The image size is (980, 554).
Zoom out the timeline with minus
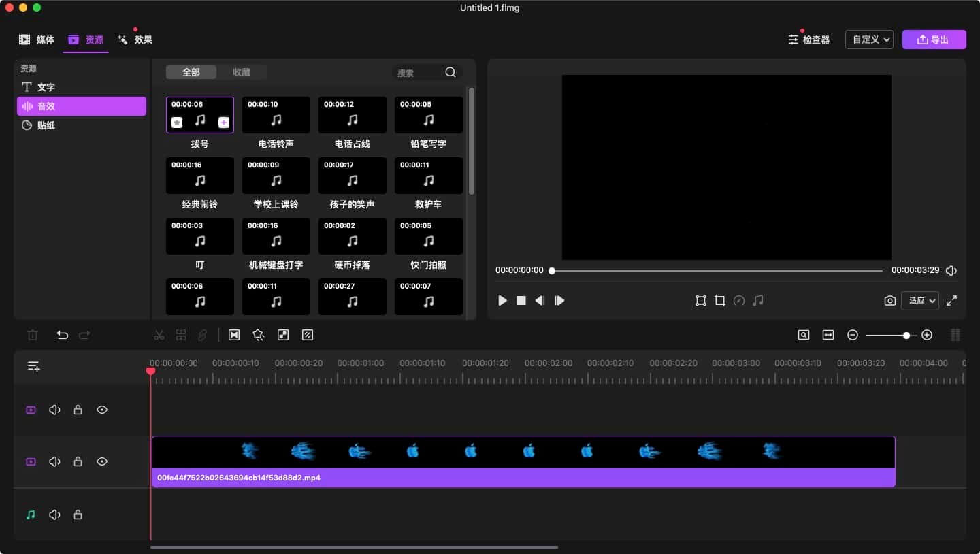[x=853, y=335]
